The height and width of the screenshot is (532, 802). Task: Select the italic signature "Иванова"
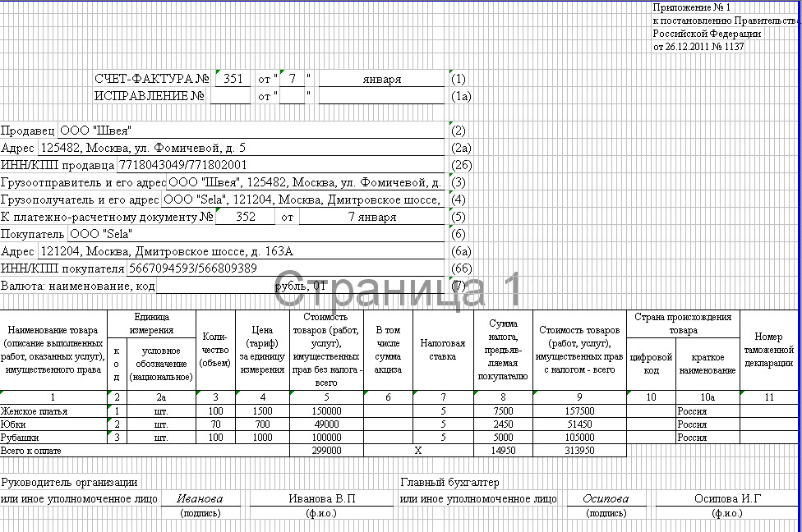tap(200, 498)
